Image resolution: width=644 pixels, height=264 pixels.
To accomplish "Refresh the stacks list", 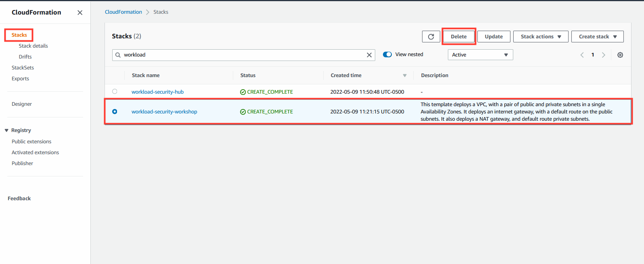I will point(431,36).
